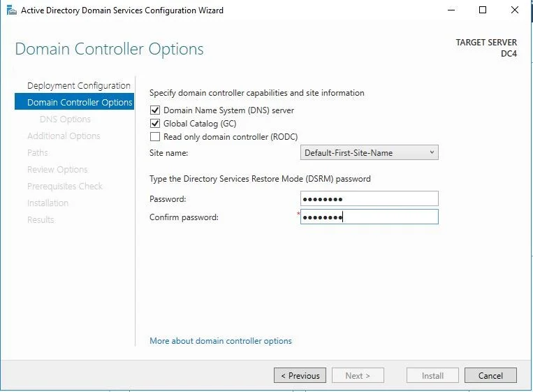Image resolution: width=533 pixels, height=392 pixels.
Task: Cancel the configuration wizard
Action: coord(490,375)
